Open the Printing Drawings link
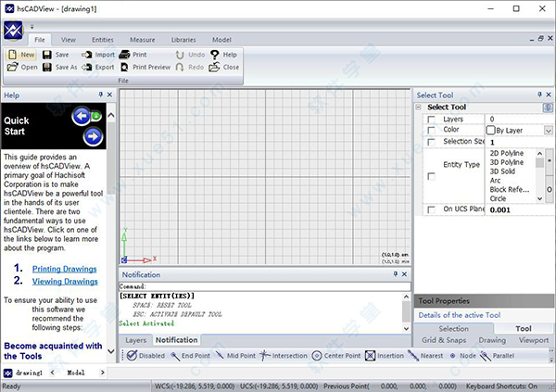 (64, 270)
